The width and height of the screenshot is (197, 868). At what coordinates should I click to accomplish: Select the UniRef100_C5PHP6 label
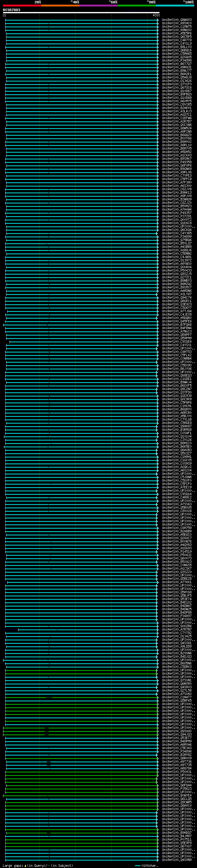177,403
